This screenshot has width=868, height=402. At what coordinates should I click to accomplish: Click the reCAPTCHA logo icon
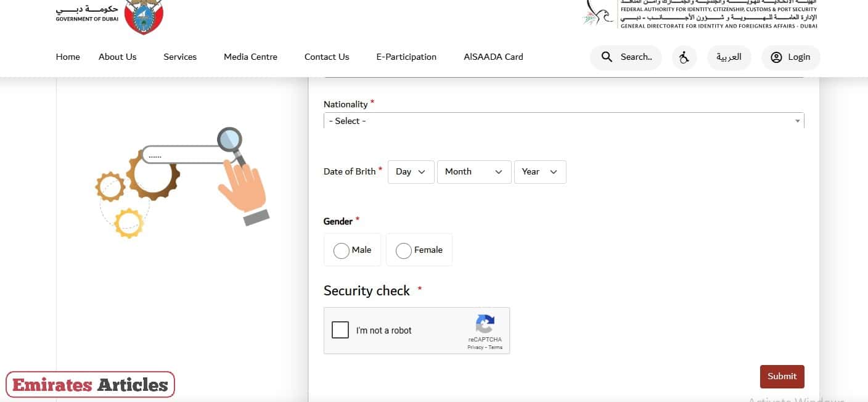[x=485, y=324]
